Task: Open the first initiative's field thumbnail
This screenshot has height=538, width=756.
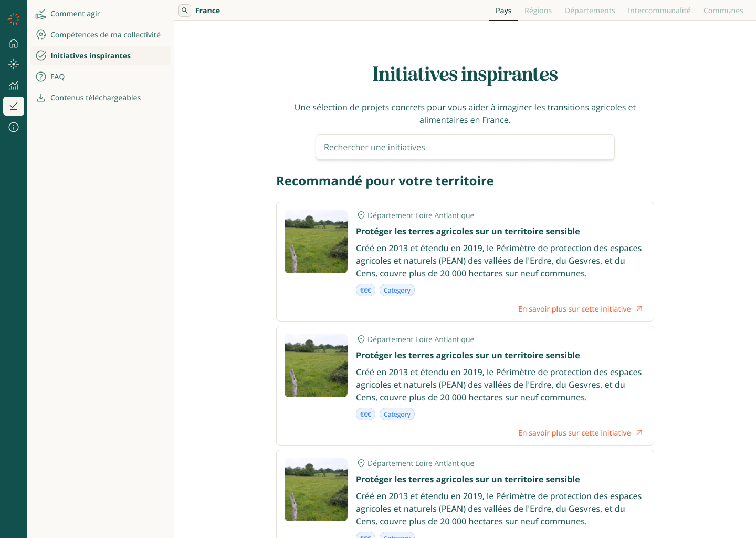Action: pos(316,242)
